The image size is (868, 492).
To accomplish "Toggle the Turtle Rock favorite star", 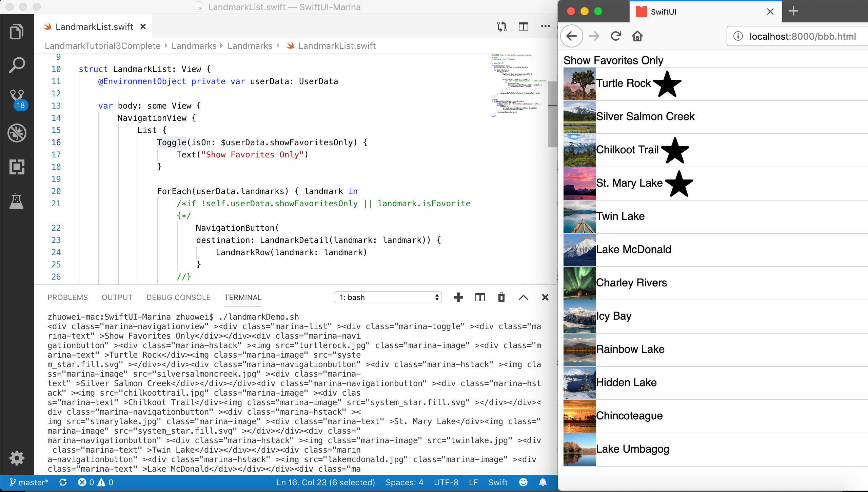I will (x=667, y=84).
